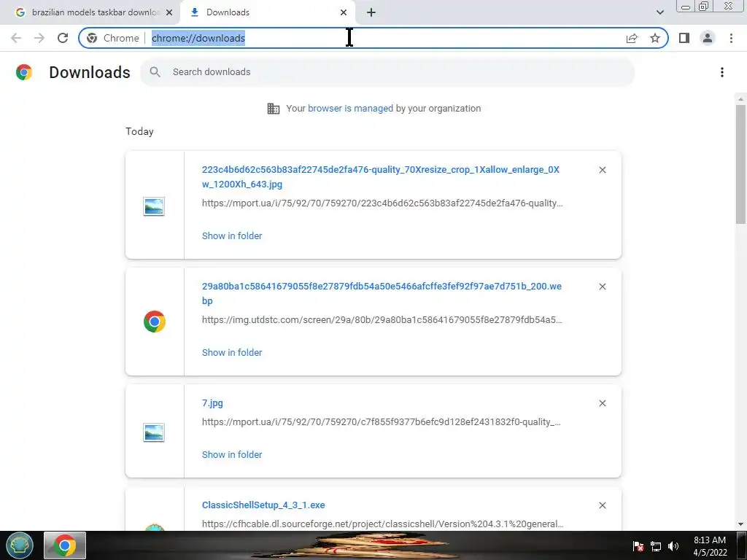The height and width of the screenshot is (560, 747).
Task: Open the 7.jpg file link
Action: pos(212,403)
